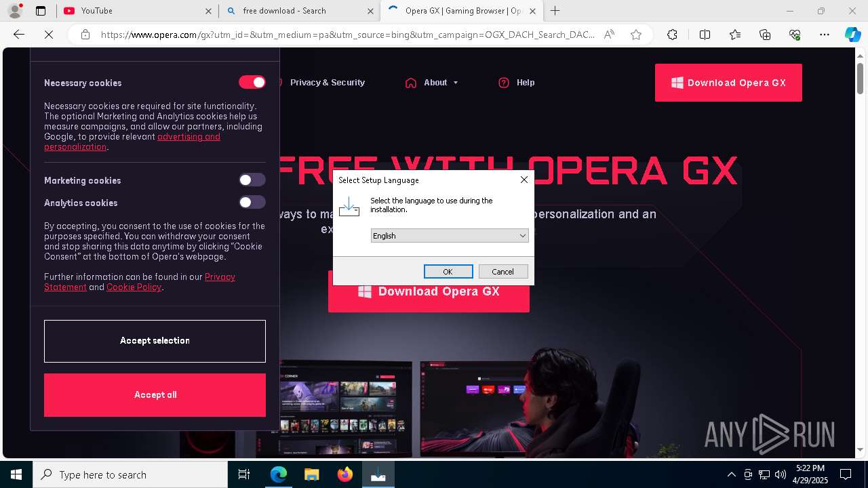Open notification center icon
This screenshot has width=868, height=488.
(846, 474)
